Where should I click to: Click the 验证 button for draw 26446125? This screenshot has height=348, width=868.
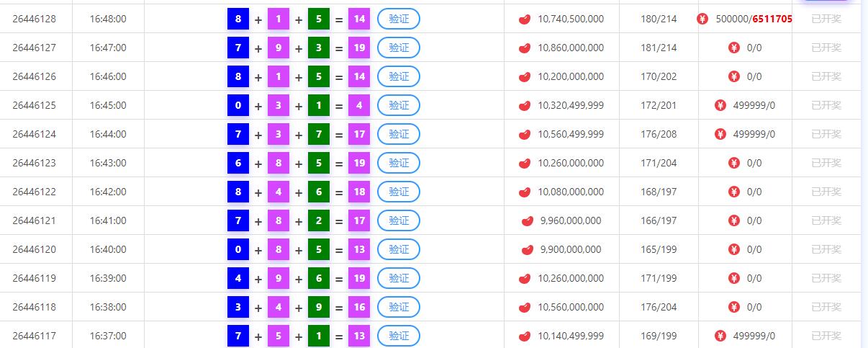pos(399,105)
